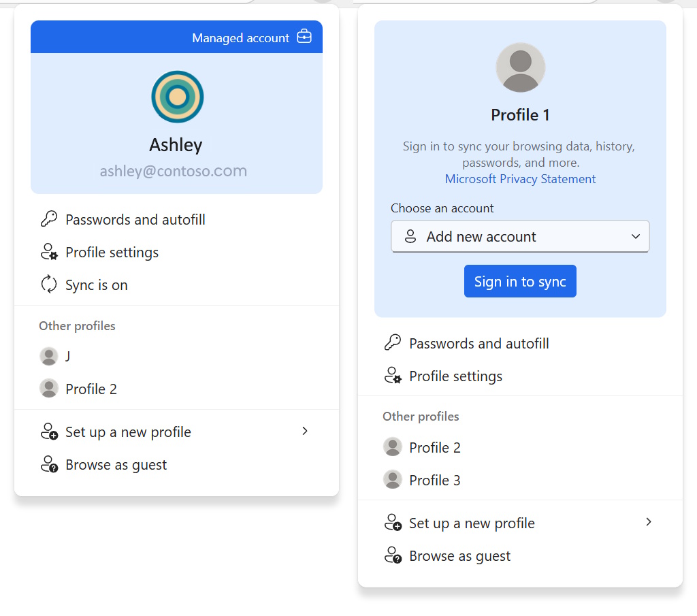Click the guest icon in Profile 1 panel

click(393, 555)
